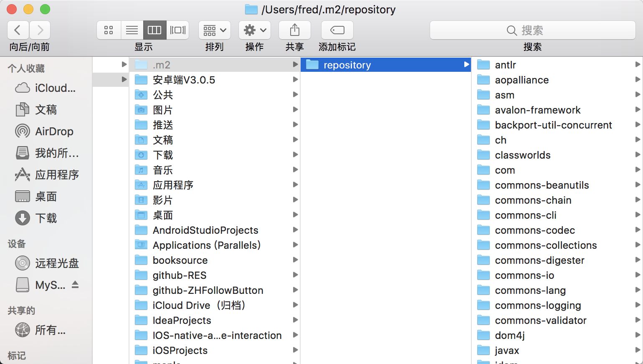Select the 安卓端V3.0.5 folder
The image size is (643, 364).
pos(215,80)
